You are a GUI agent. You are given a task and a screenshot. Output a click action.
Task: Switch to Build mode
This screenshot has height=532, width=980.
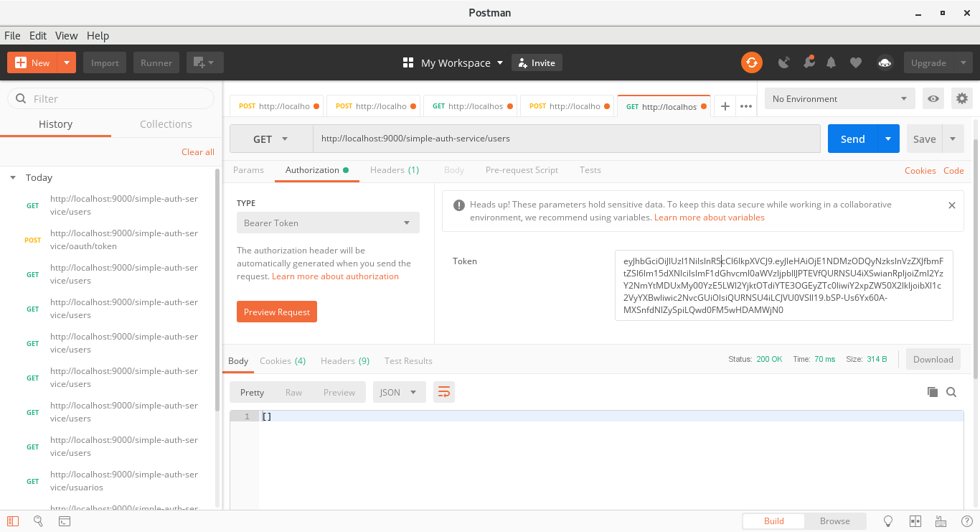pyautogui.click(x=773, y=521)
